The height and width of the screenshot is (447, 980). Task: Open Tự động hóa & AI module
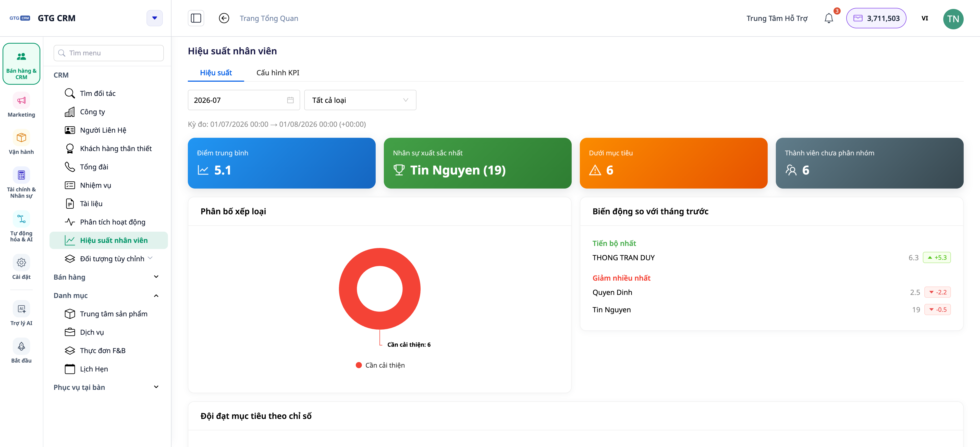coord(21,226)
